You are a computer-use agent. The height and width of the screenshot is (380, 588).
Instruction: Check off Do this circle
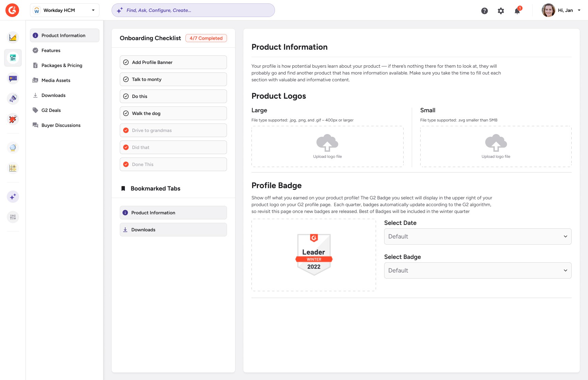pyautogui.click(x=126, y=96)
